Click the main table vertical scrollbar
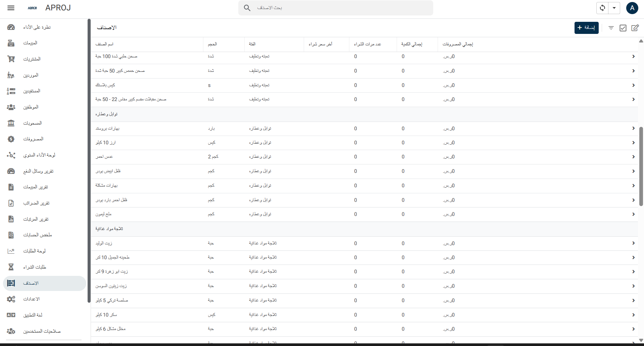 click(641, 166)
